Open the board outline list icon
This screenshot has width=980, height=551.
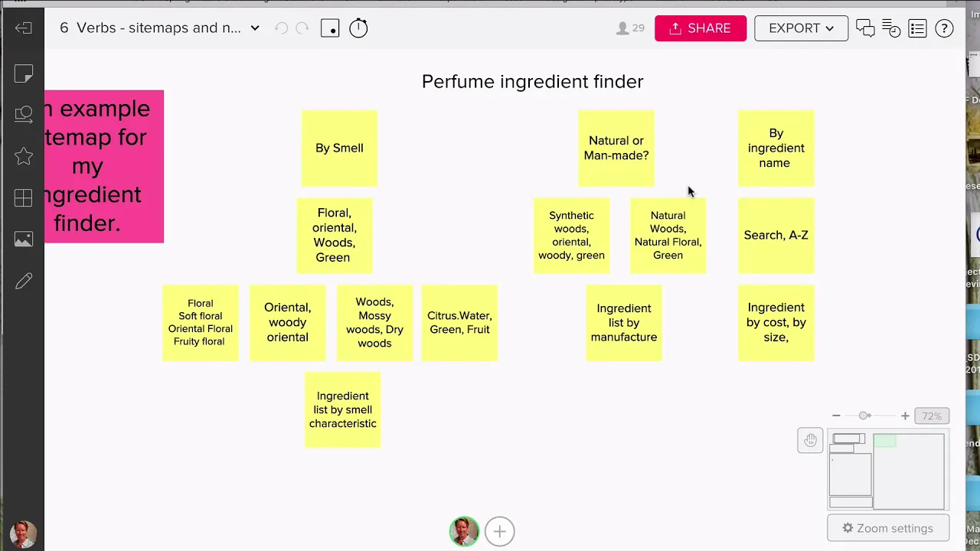click(x=917, y=28)
